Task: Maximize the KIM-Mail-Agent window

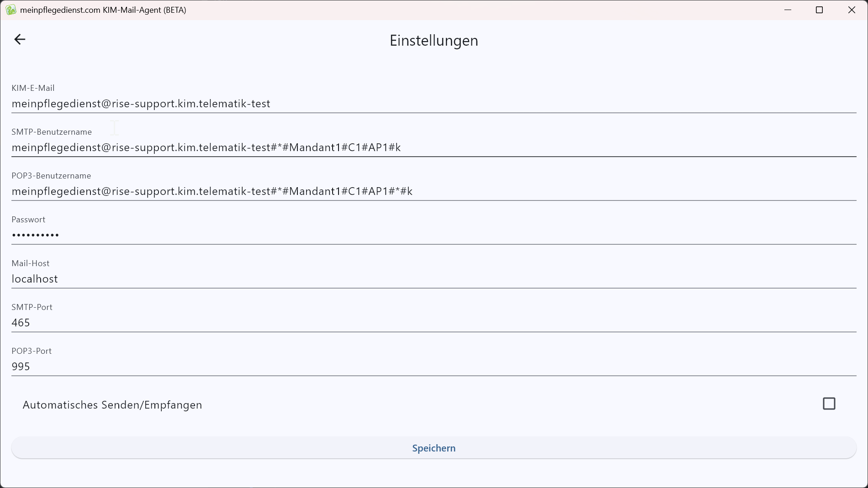Action: click(x=819, y=10)
